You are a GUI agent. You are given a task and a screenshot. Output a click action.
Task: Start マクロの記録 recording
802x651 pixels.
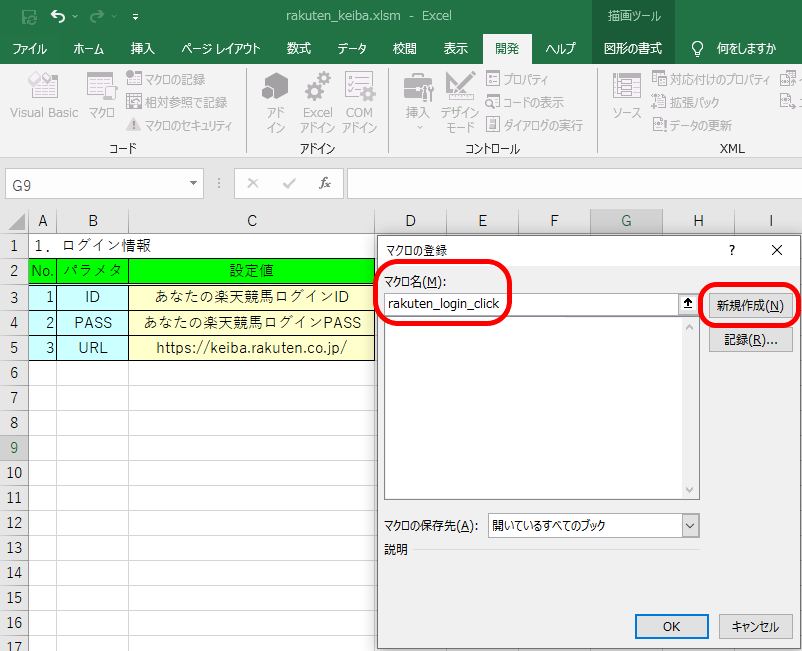pyautogui.click(x=166, y=79)
